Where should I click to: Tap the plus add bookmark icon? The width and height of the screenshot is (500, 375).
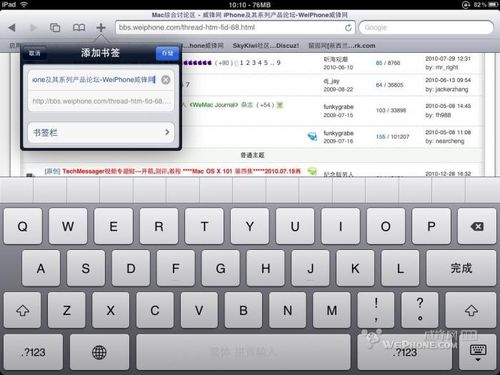101,27
